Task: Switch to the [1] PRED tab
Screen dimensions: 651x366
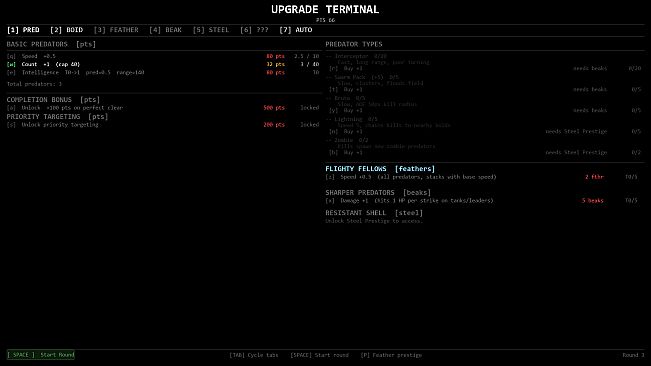Action: [x=23, y=30]
